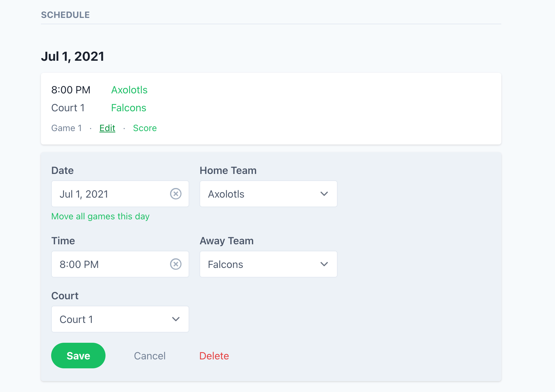Open the Home Team dropdown
The width and height of the screenshot is (555, 392).
[324, 194]
